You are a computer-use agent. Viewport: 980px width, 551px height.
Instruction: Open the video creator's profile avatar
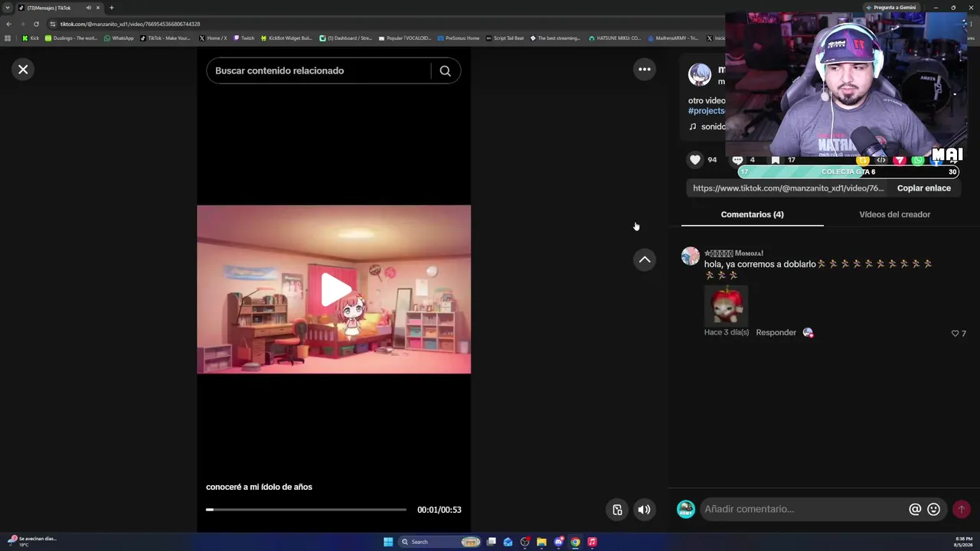click(x=700, y=74)
